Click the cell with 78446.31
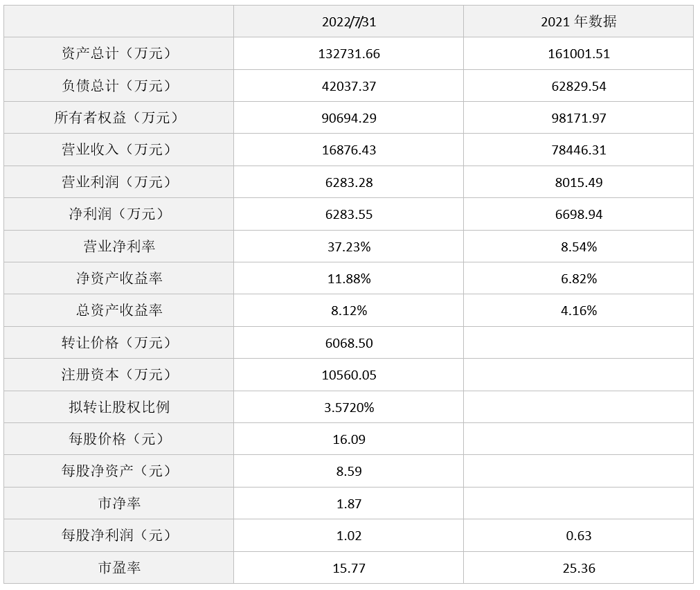The image size is (700, 590). [x=578, y=150]
